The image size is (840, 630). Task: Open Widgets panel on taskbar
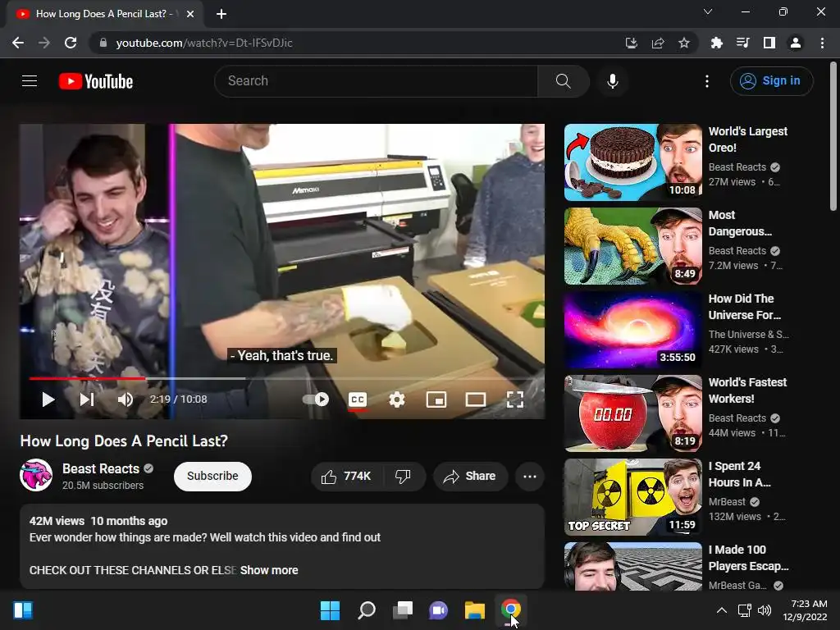[x=23, y=610]
